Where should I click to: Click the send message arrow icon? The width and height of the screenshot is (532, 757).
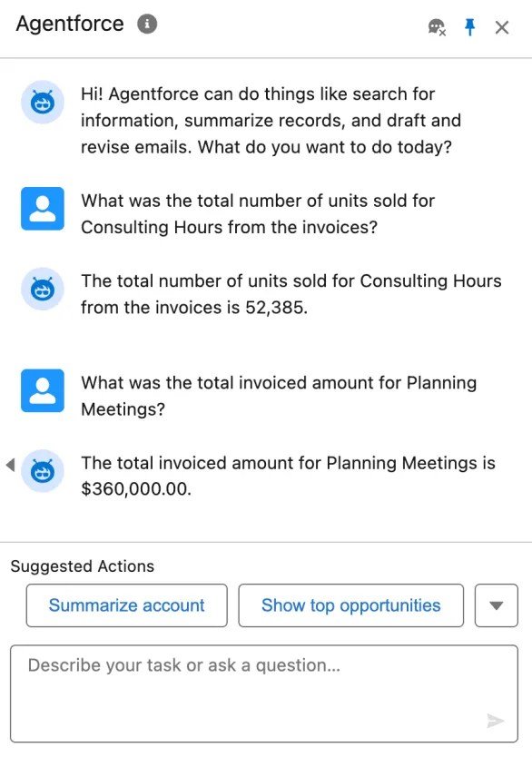click(496, 721)
